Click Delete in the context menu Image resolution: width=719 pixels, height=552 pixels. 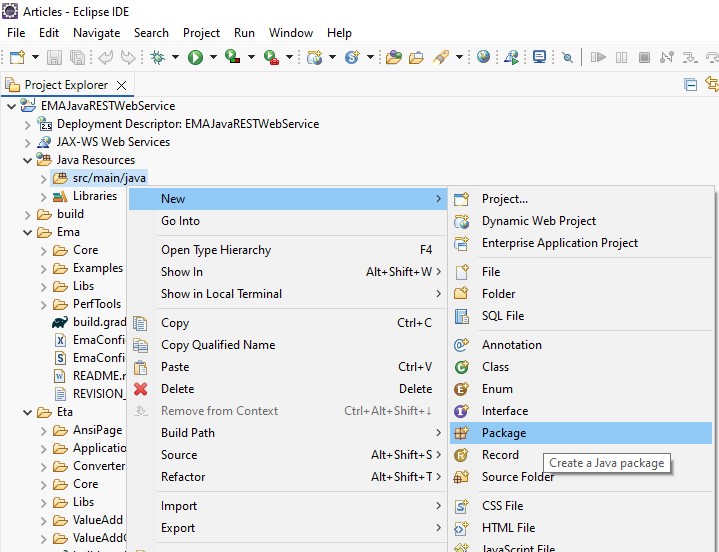[x=288, y=389]
